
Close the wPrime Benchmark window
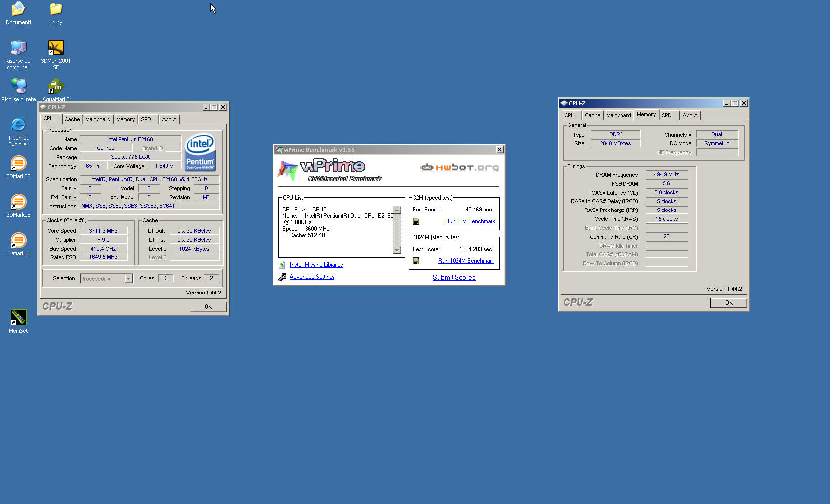click(499, 150)
